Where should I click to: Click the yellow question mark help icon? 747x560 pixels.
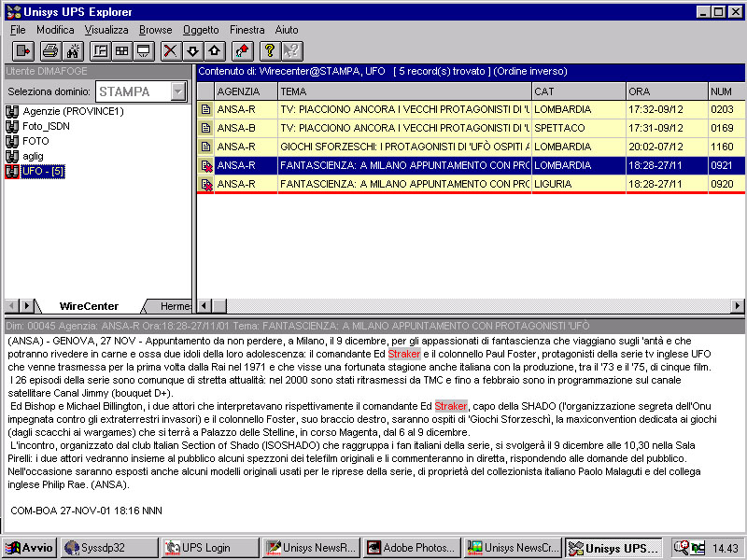point(270,51)
